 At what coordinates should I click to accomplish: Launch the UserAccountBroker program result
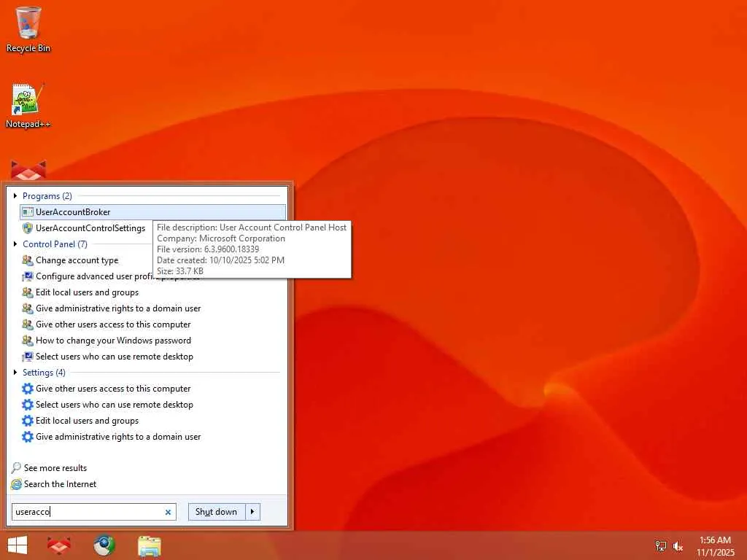(153, 212)
